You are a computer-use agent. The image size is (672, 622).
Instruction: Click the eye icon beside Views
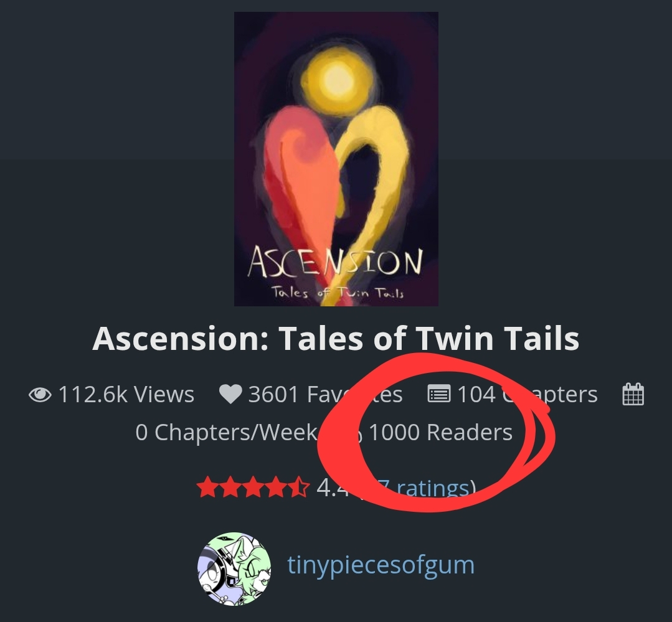[40, 395]
